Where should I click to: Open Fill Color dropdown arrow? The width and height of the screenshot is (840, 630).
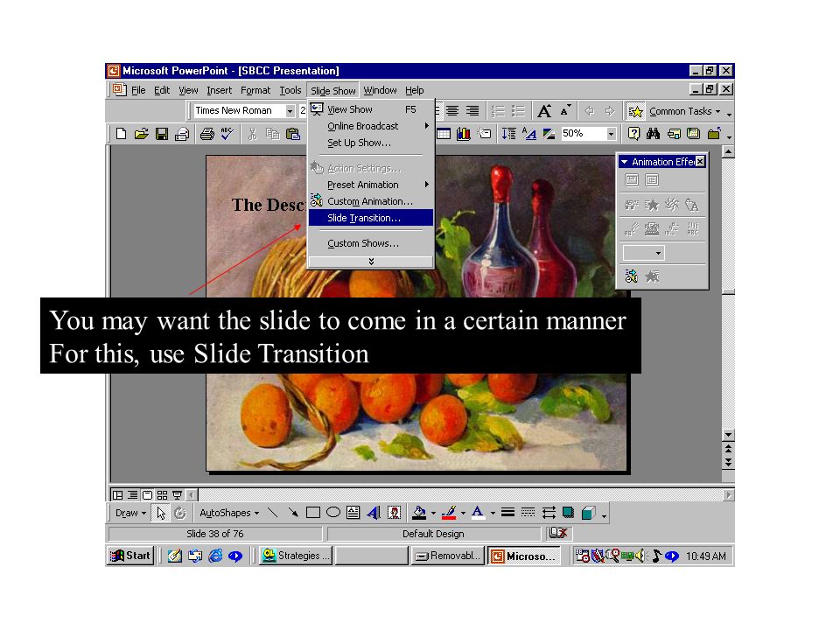[x=433, y=514]
